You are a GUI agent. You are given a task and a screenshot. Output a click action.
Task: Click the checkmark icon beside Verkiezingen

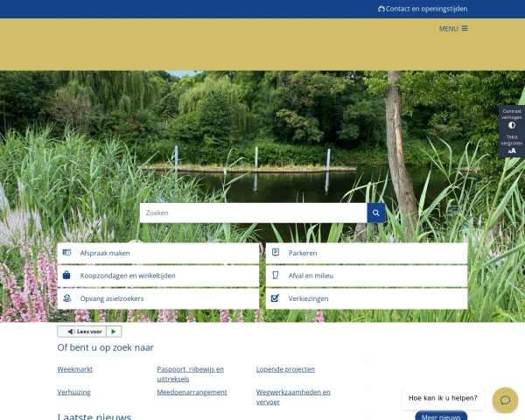point(276,297)
